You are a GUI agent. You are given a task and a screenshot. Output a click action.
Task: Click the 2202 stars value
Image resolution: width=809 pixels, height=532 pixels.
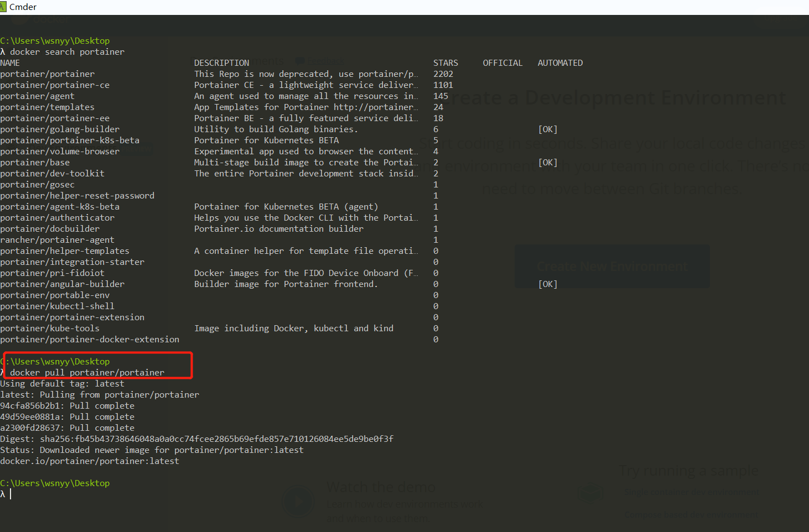(x=443, y=74)
